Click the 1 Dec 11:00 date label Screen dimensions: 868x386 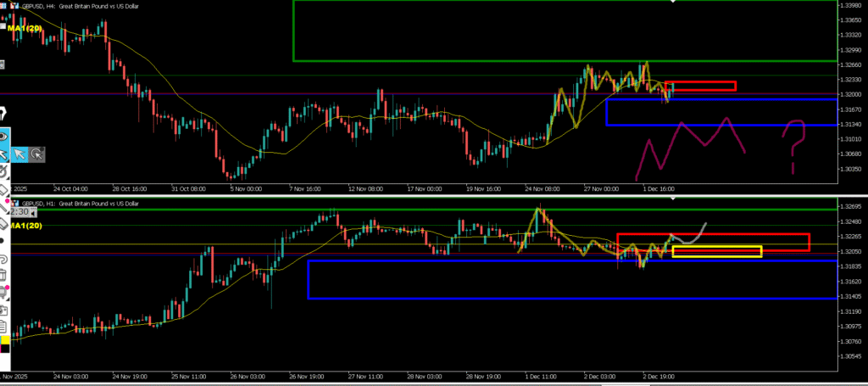(x=541, y=375)
